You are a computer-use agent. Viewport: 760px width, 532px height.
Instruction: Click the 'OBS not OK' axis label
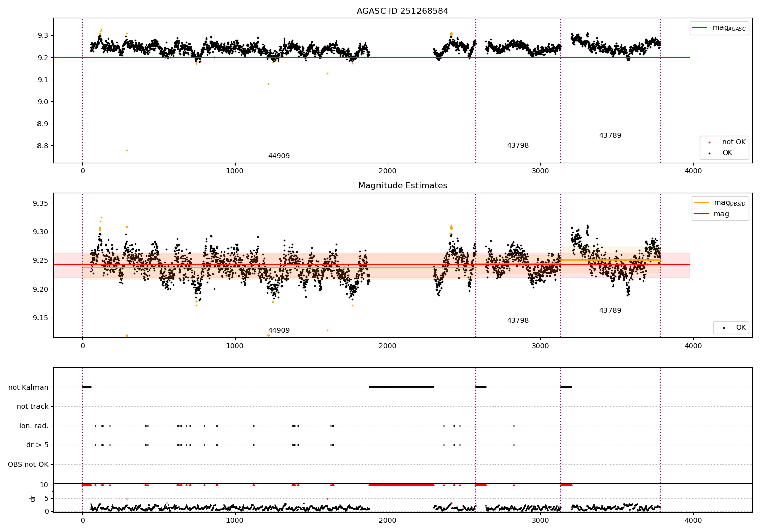click(x=28, y=464)
